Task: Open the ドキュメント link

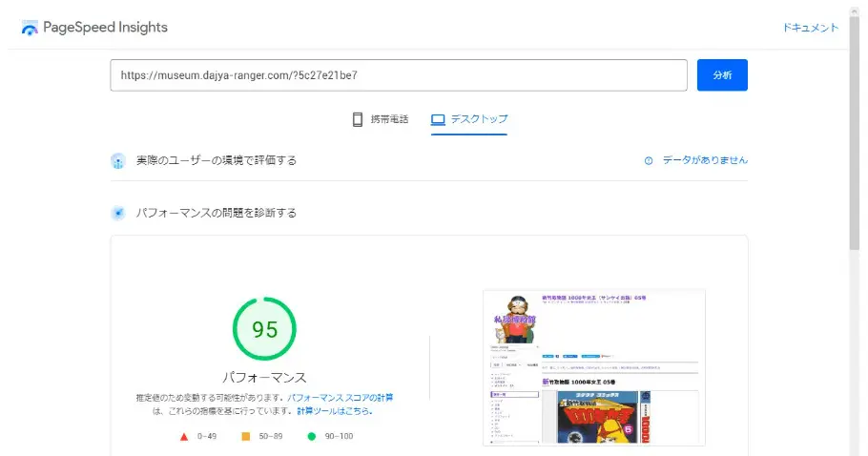Action: (811, 28)
